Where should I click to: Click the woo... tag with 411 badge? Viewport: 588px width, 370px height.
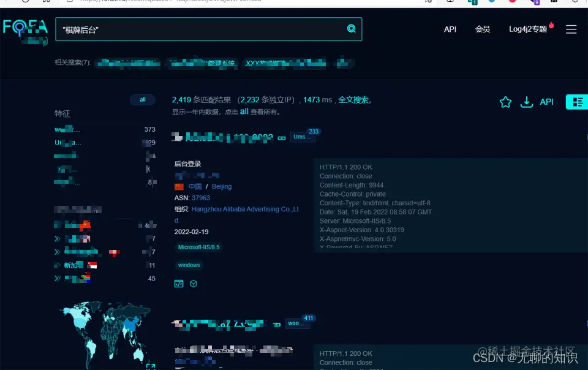click(298, 323)
